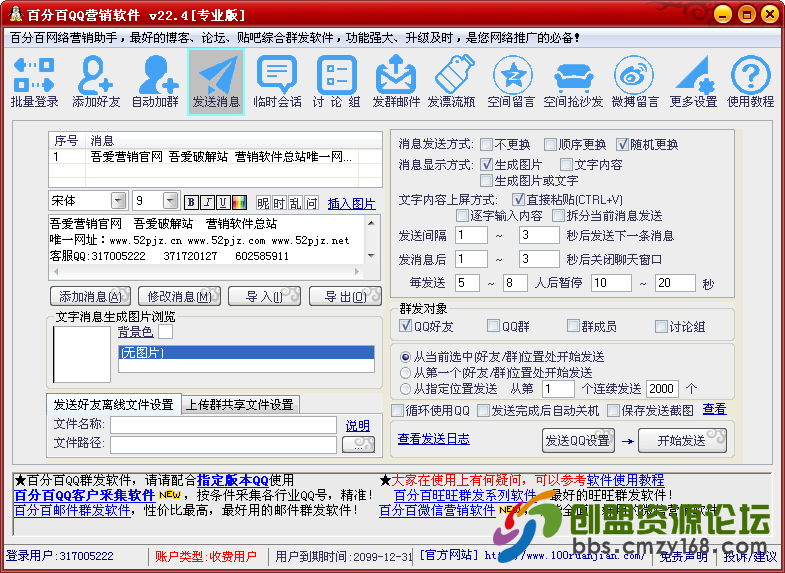Click the 昵 nickname insert button

263,203
